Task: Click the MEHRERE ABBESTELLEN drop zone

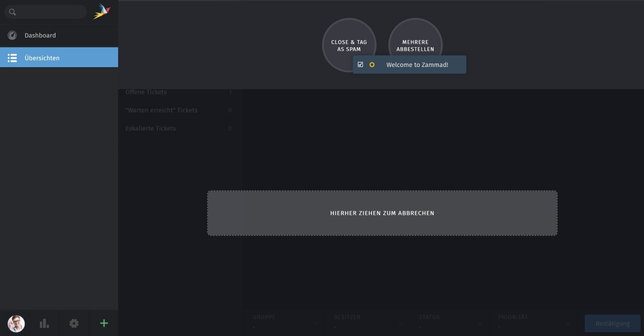Action: pos(415,45)
